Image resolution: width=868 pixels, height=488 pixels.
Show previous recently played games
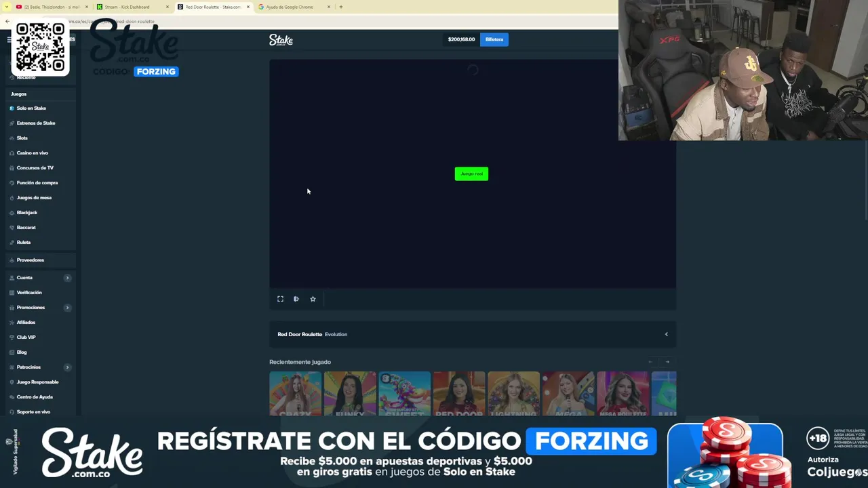coord(651,362)
